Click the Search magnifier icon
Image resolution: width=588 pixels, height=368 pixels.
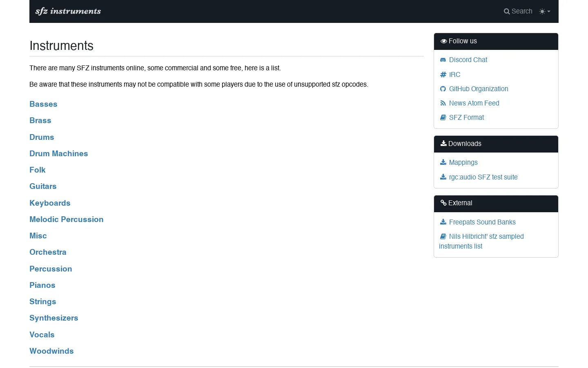click(507, 11)
